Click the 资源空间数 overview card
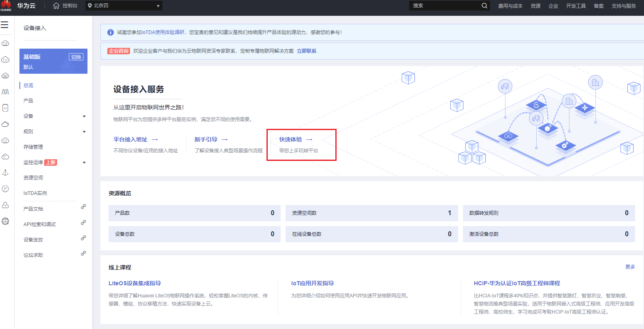Viewport: 644px width, 329px height. (x=372, y=213)
